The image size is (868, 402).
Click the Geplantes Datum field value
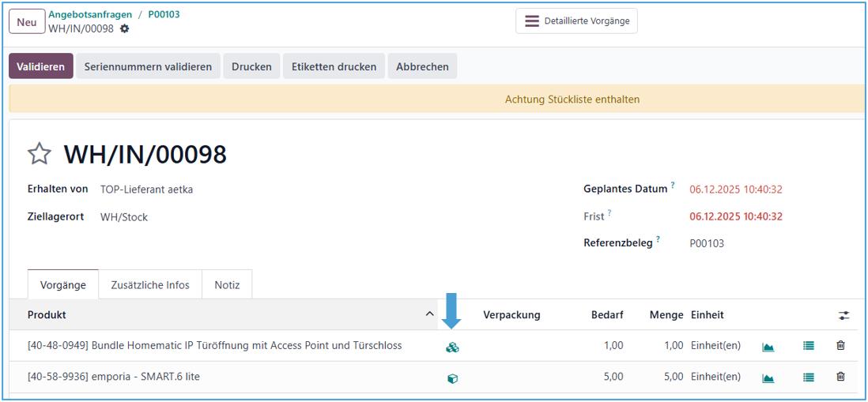tap(735, 190)
